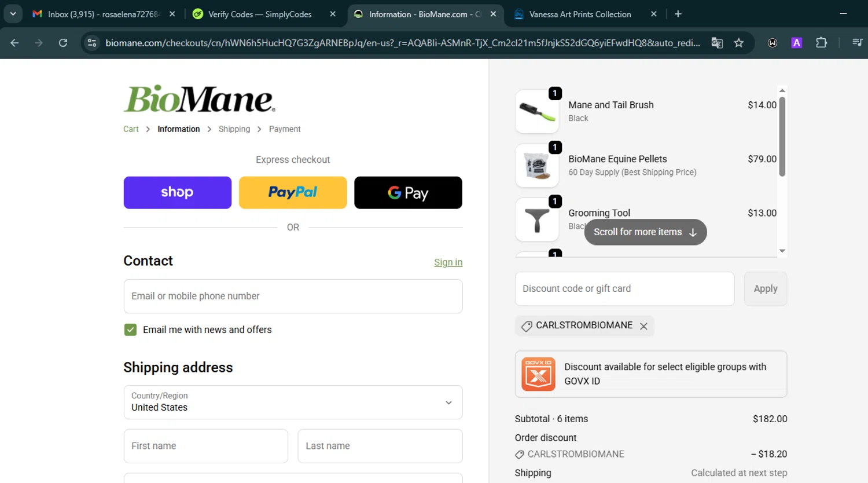Remove the CARLSTROMBIOMANE discount code
868x483 pixels.
[x=643, y=326]
